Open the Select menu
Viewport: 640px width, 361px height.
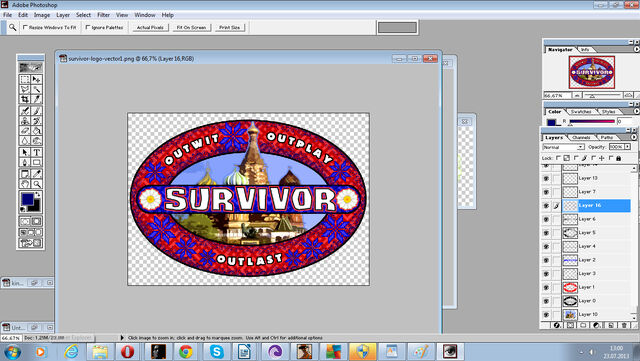83,15
